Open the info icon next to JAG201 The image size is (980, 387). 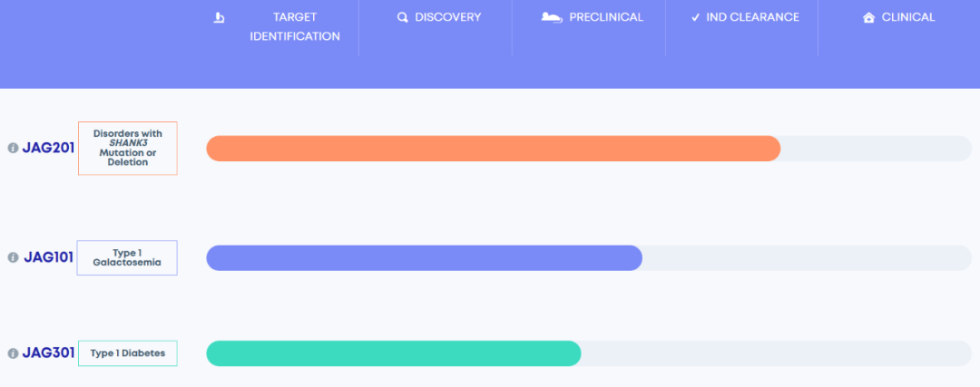[x=13, y=148]
